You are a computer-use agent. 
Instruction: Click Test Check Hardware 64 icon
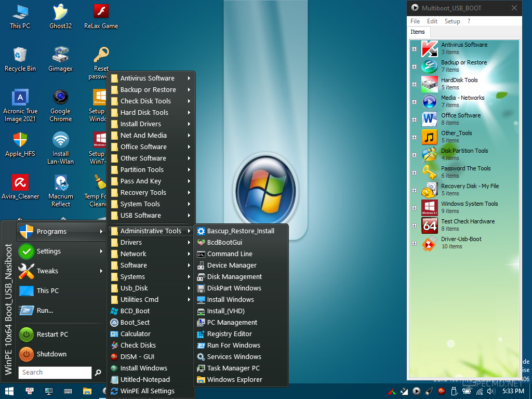tap(430, 225)
